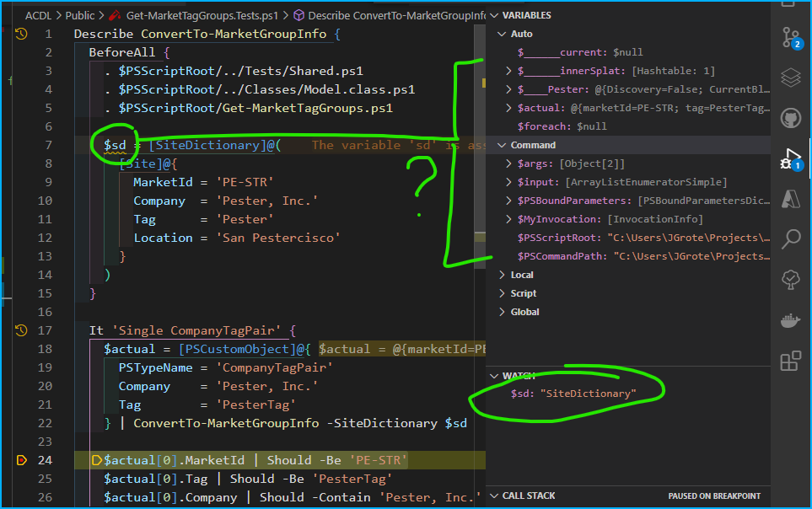Click PAUSED ON BREAKPOINT status label

click(714, 496)
